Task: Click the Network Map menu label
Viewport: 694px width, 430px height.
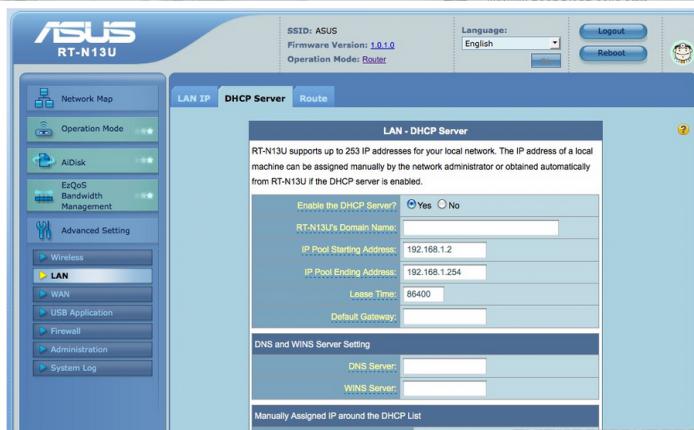Action: pyautogui.click(x=87, y=99)
